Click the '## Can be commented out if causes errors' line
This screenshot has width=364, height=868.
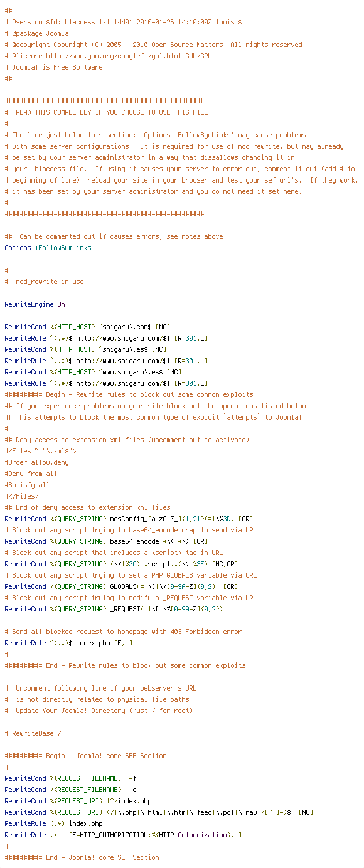point(115,236)
